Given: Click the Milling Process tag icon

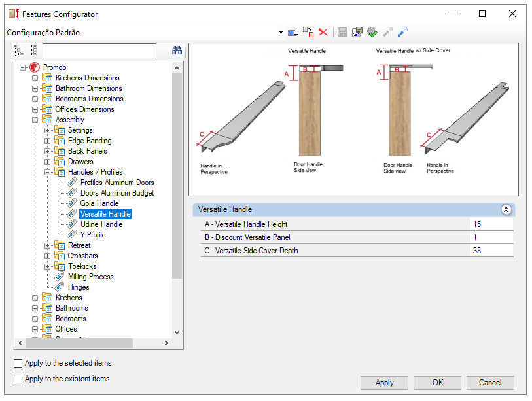Looking at the screenshot, I should coord(59,277).
